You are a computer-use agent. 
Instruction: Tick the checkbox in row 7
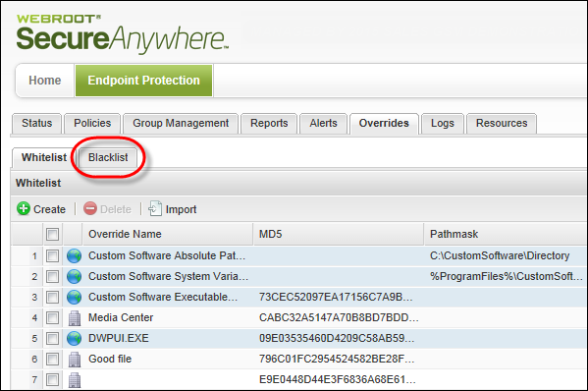tap(52, 380)
